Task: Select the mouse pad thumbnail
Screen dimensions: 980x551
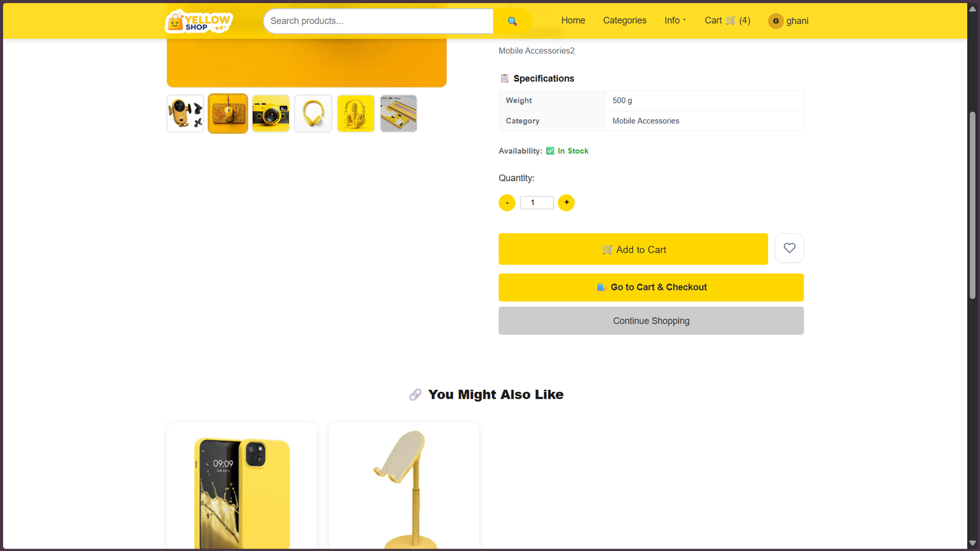Action: click(228, 114)
